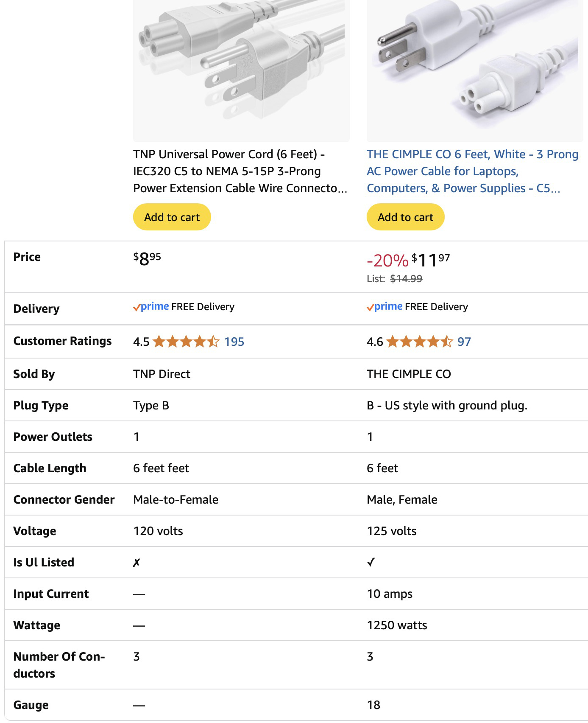
Task: View the 97 customer reviews
Action: click(x=464, y=342)
